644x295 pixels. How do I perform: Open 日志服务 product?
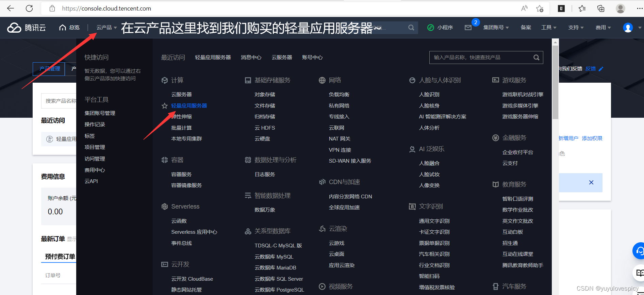pos(265,175)
